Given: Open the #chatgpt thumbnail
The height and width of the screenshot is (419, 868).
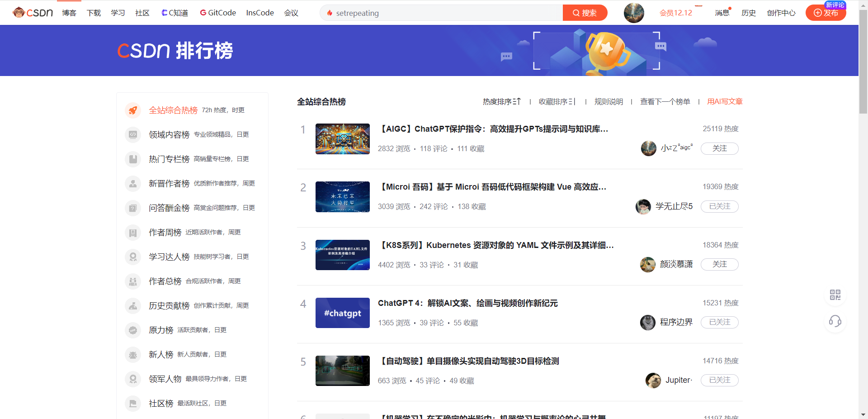Looking at the screenshot, I should click(342, 313).
